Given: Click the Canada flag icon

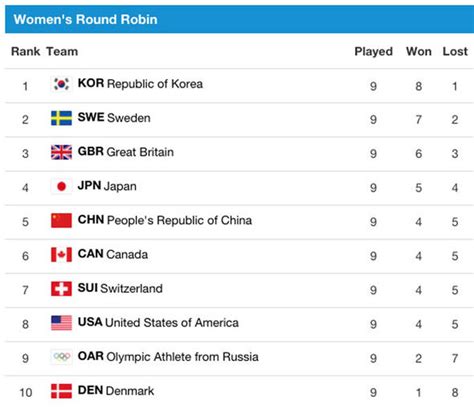Looking at the screenshot, I should [x=61, y=255].
